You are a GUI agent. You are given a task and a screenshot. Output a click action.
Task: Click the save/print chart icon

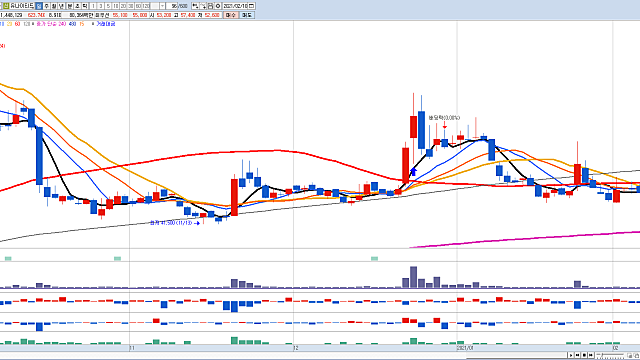tap(210, 6)
